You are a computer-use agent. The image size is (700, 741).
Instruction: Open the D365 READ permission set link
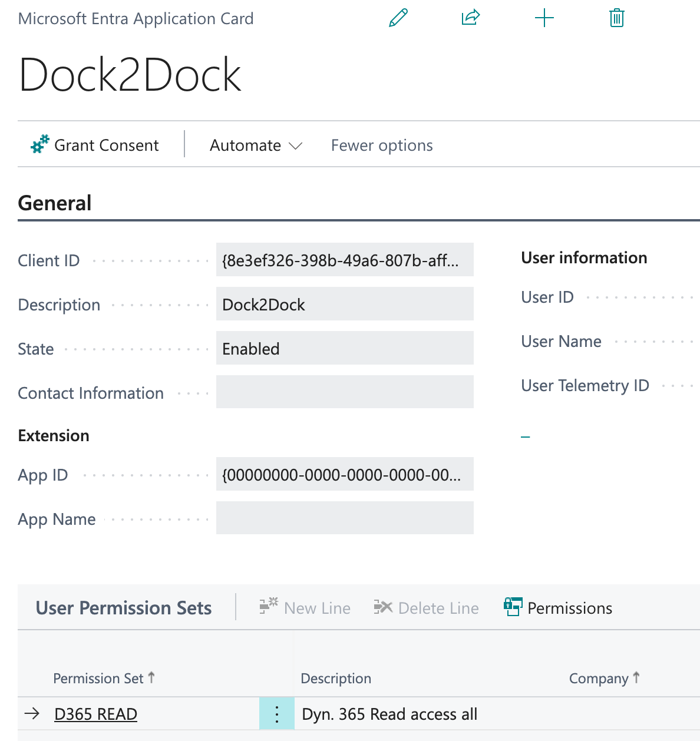coord(95,714)
